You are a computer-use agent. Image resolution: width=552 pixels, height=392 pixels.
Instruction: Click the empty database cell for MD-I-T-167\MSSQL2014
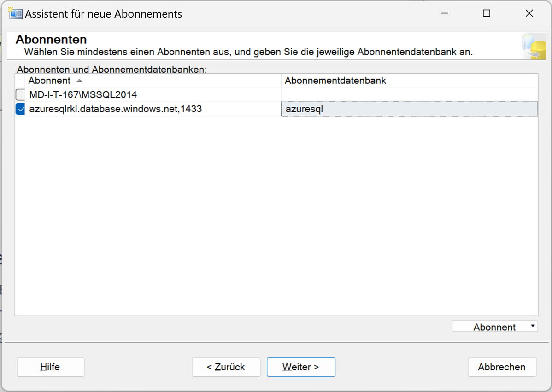[x=410, y=94]
